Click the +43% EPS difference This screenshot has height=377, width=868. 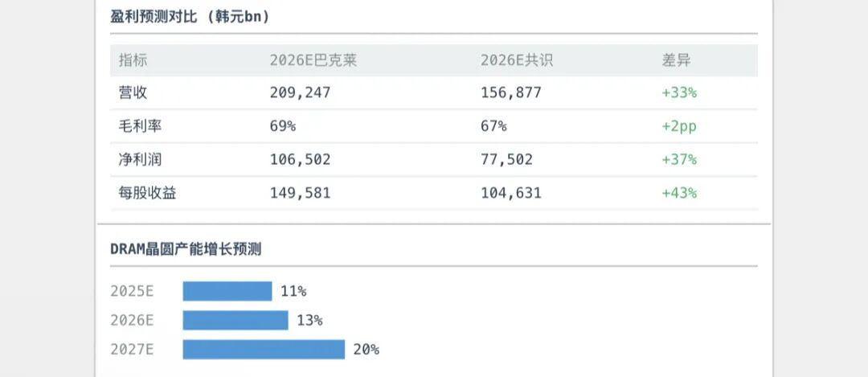point(679,193)
